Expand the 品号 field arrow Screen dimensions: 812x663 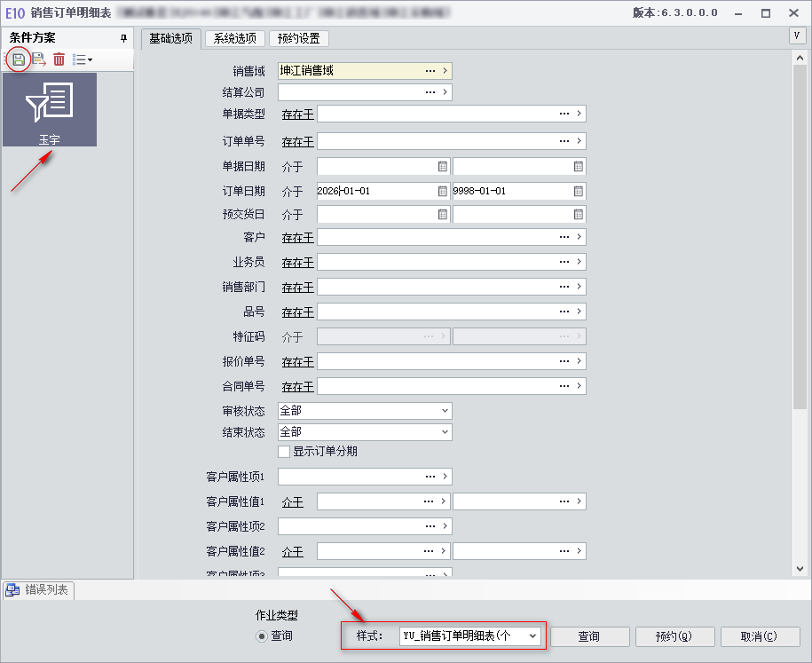[x=579, y=312]
